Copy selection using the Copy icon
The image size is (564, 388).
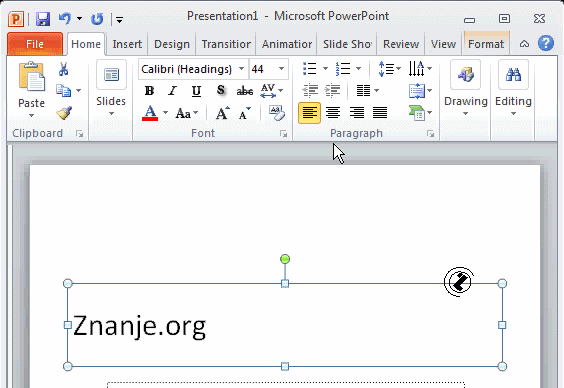tap(64, 91)
